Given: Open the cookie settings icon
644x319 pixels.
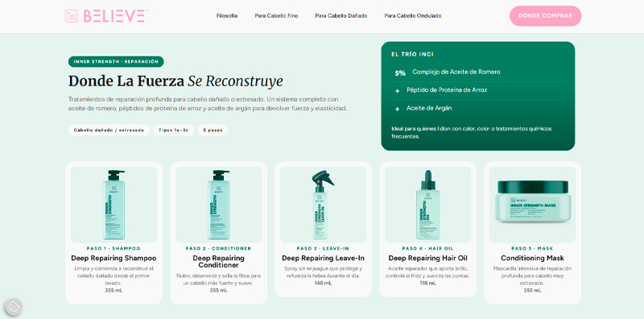Looking at the screenshot, I should (14, 306).
